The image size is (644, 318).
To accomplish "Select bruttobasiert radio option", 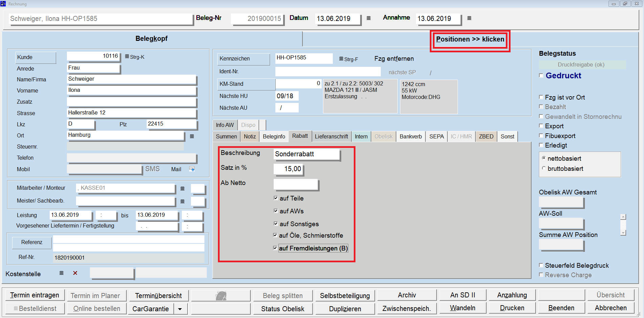I will pyautogui.click(x=544, y=168).
